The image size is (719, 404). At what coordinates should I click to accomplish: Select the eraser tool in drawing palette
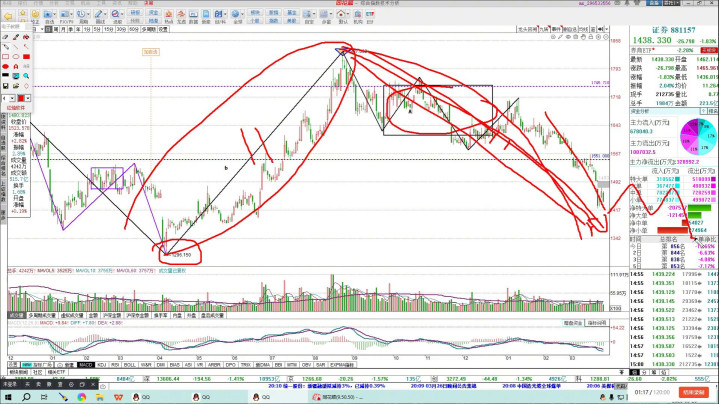click(x=5, y=37)
